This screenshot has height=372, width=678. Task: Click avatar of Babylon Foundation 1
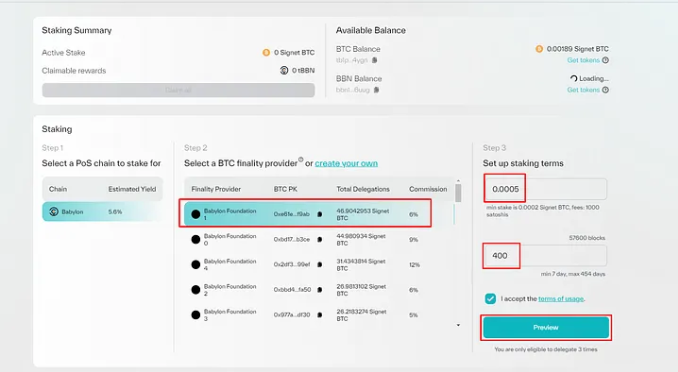[196, 214]
